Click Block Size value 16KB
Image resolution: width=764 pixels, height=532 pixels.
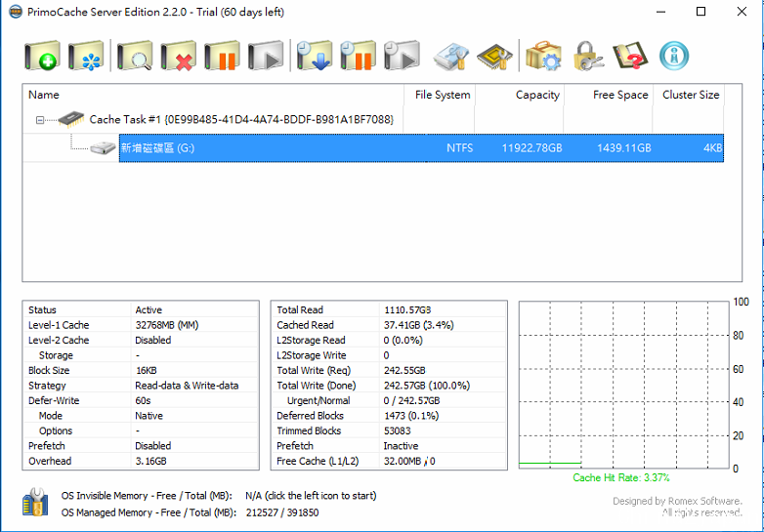[147, 370]
